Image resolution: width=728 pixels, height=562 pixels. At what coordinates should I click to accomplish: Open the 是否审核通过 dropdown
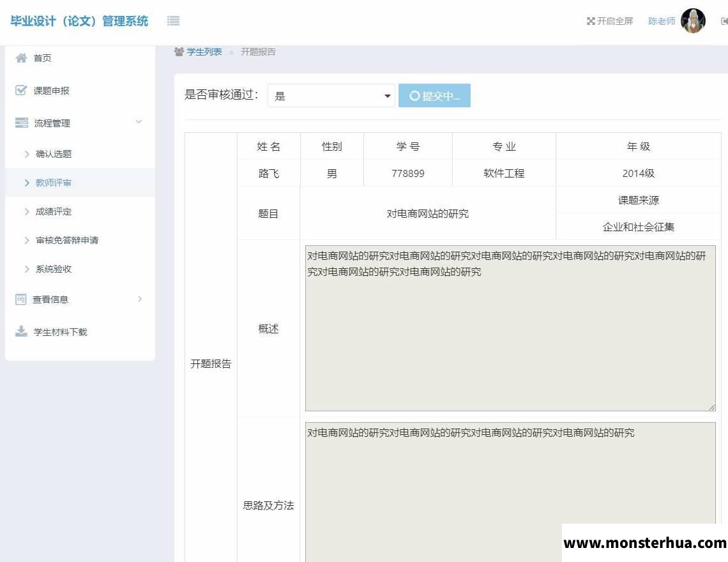pyautogui.click(x=331, y=96)
